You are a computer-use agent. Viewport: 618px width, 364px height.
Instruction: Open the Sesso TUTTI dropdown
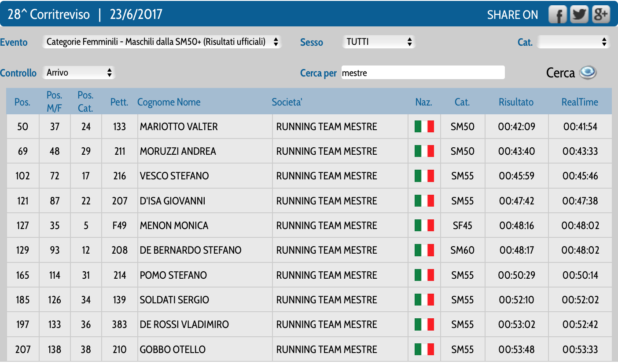click(379, 42)
